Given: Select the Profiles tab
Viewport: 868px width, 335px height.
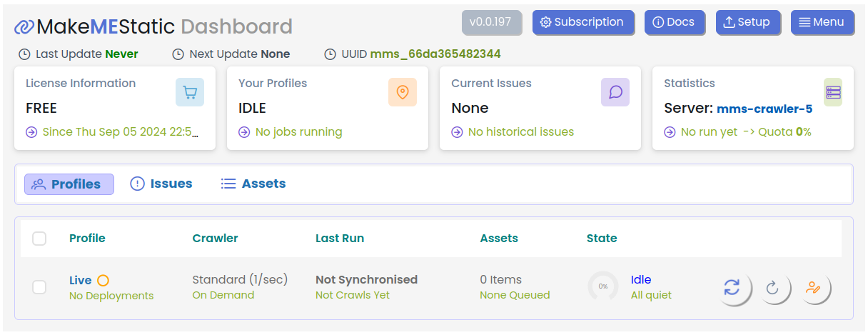Looking at the screenshot, I should tap(69, 184).
